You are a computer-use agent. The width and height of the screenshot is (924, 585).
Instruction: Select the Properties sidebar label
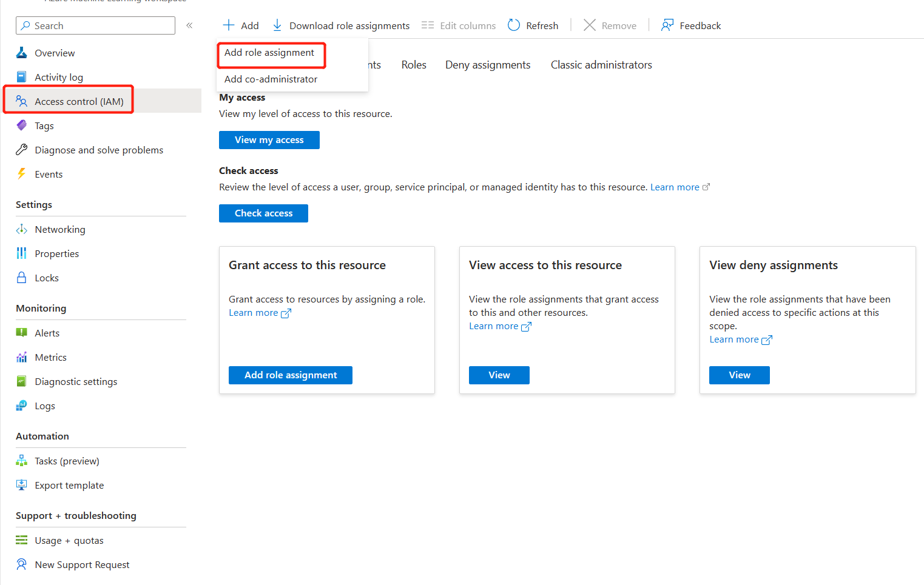(57, 253)
